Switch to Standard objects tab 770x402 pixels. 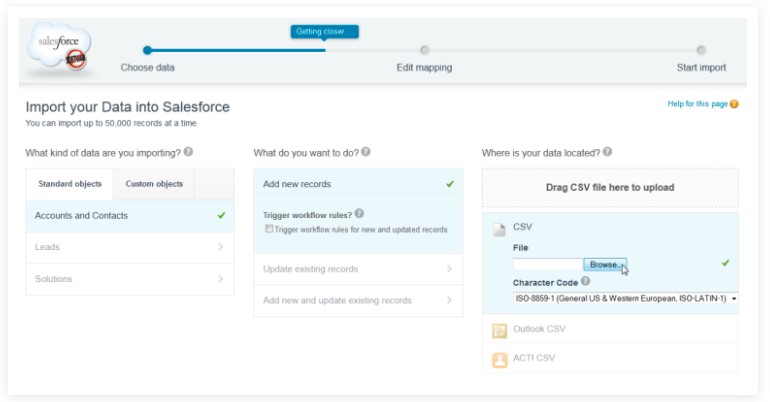[70, 184]
